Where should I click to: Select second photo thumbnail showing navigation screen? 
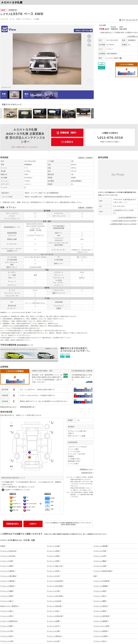coord(25,113)
